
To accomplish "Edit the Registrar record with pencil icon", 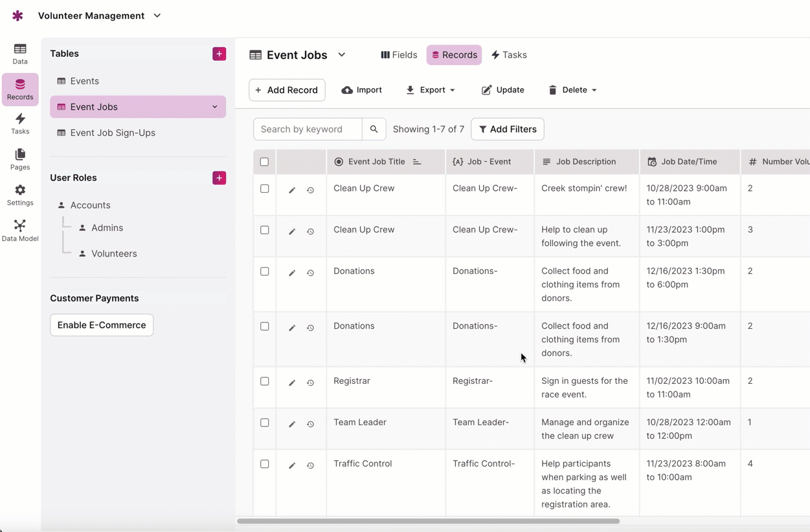I will (292, 382).
